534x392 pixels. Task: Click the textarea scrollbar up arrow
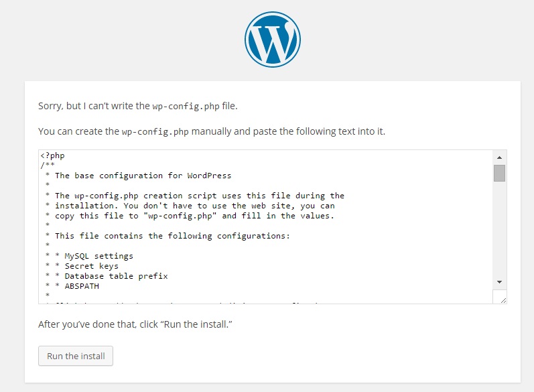pyautogui.click(x=499, y=157)
